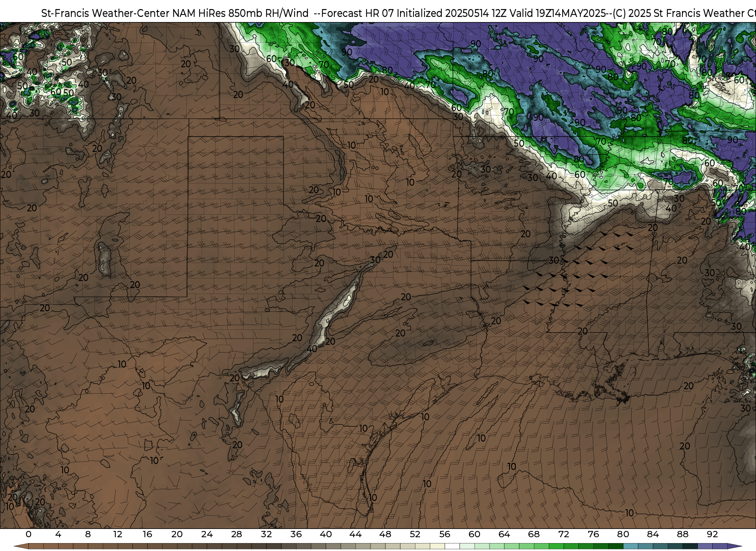Click the colorbar tick label '44'
This screenshot has width=756, height=551.
355,534
